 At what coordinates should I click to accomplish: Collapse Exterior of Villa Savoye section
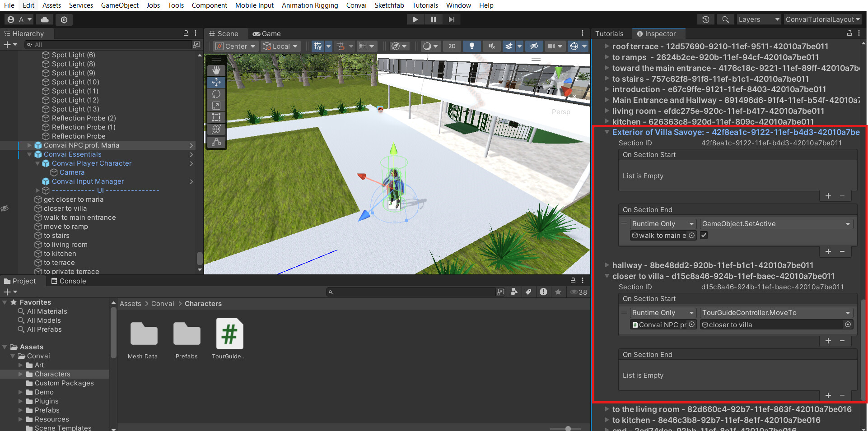point(607,132)
